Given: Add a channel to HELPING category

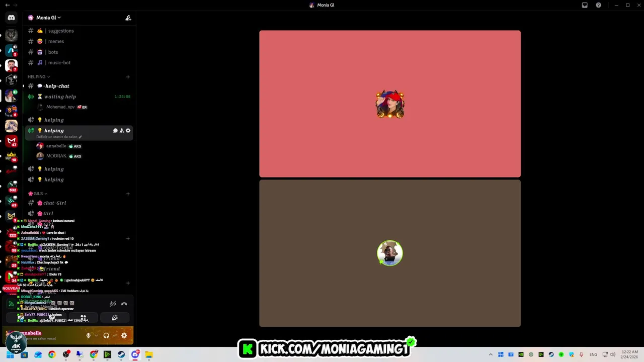Looking at the screenshot, I should (128, 77).
